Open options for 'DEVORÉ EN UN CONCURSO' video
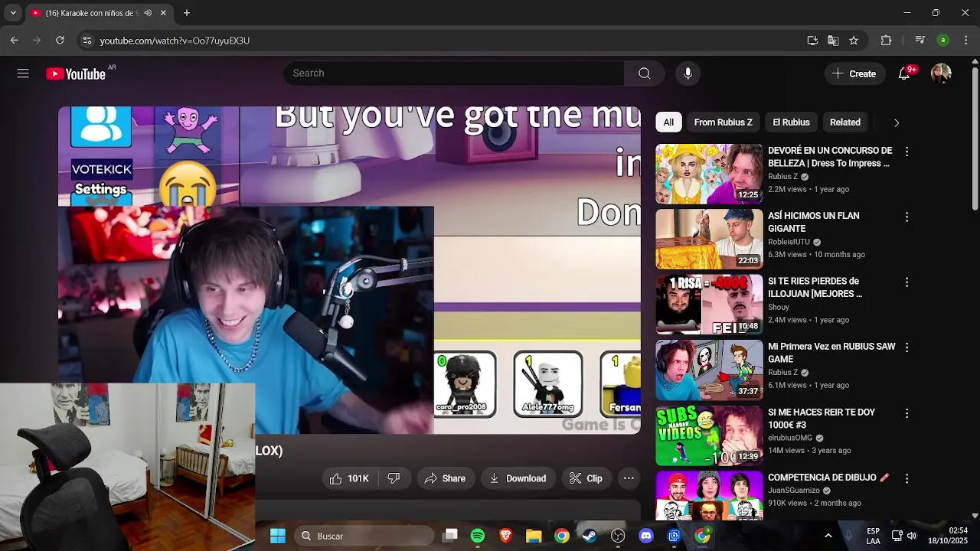The height and width of the screenshot is (551, 980). click(x=906, y=152)
